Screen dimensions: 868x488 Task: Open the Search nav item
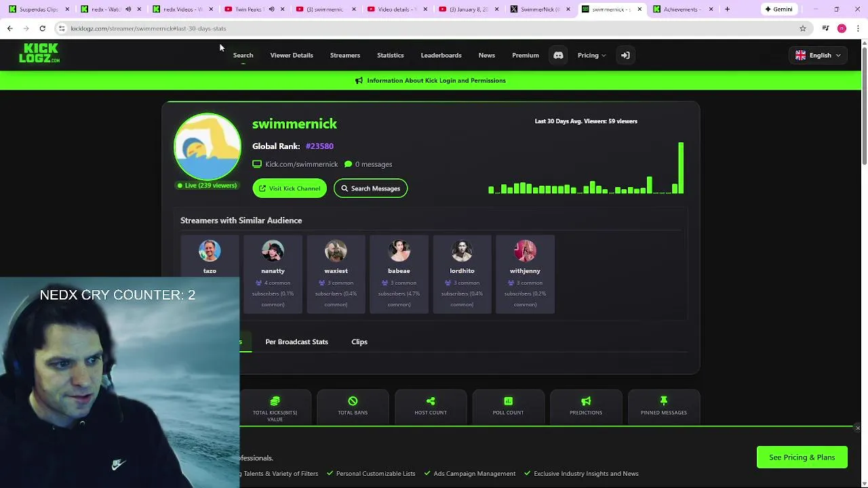[x=243, y=56]
